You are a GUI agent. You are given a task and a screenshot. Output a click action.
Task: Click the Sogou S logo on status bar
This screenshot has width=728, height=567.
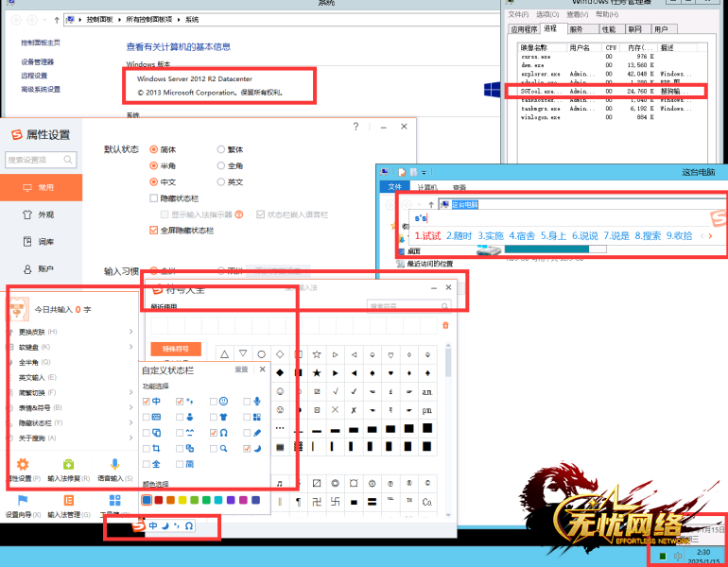tap(138, 525)
